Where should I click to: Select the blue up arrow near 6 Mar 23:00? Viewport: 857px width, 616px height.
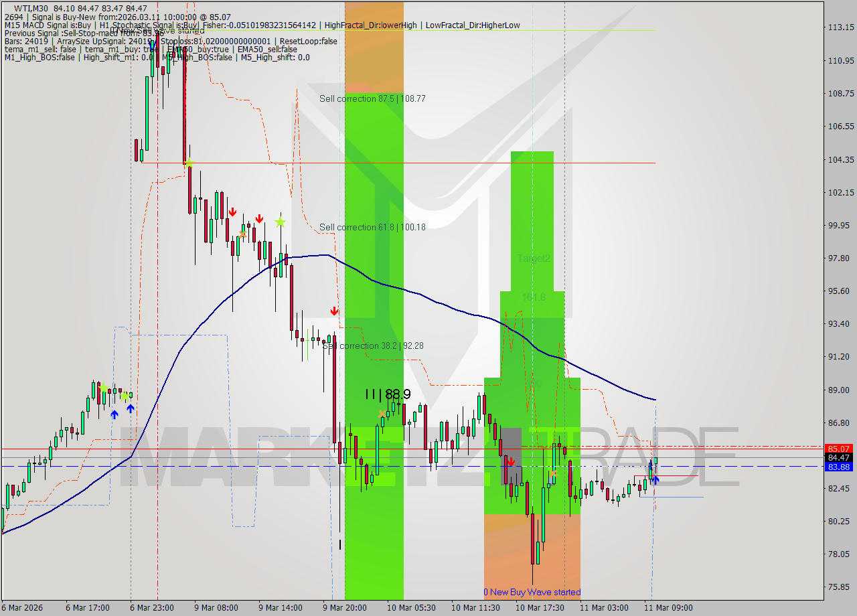[129, 407]
